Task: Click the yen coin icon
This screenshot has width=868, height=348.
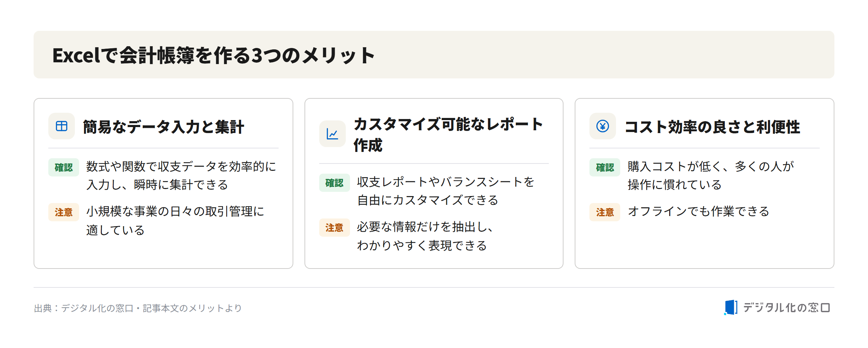Action: pyautogui.click(x=603, y=126)
